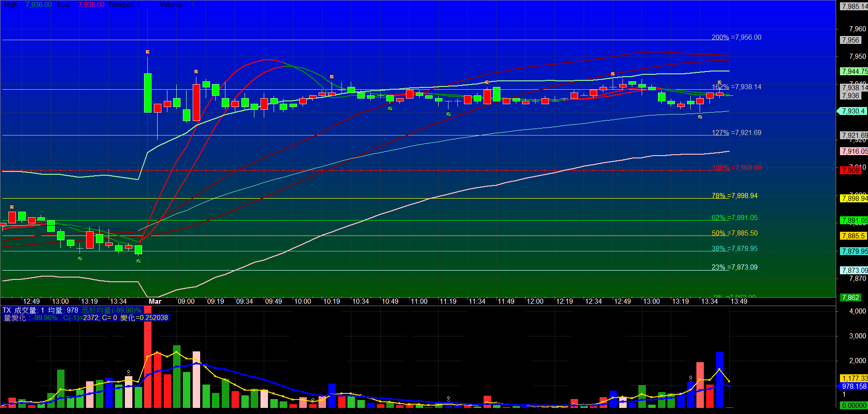The width and height of the screenshot is (868, 414).
Task: Click the signal marker above first 12:39 candle
Action: coord(12,207)
